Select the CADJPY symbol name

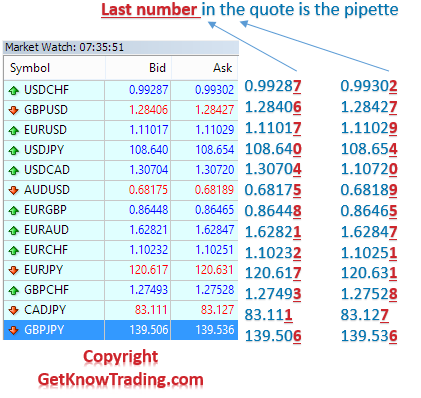click(45, 310)
